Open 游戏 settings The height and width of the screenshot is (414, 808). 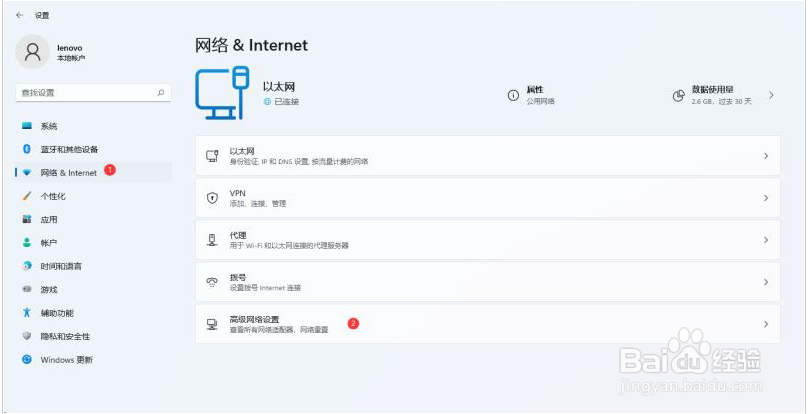point(93,289)
